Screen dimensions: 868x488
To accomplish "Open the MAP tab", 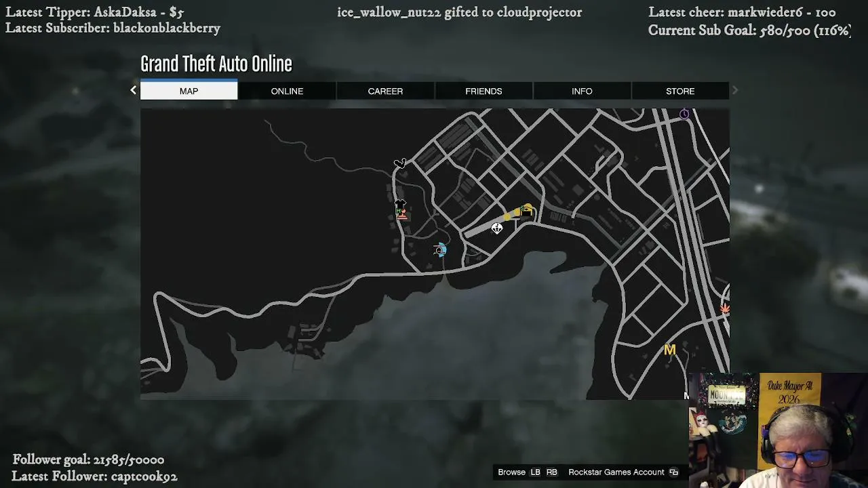I will [x=189, y=91].
